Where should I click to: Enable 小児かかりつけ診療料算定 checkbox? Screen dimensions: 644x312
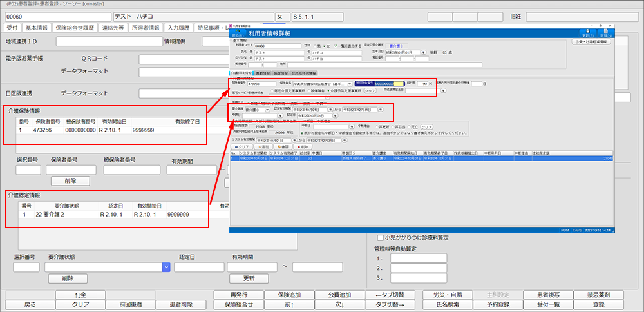381,237
